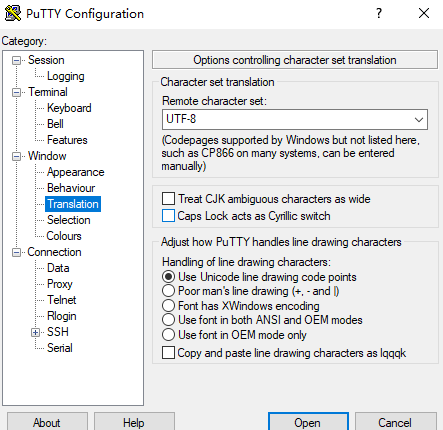Collapse the Connection tree node

point(16,253)
